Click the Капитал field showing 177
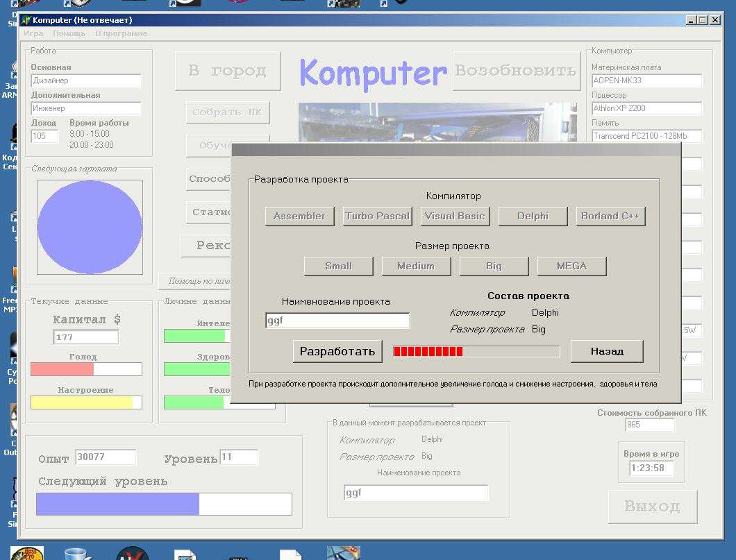The height and width of the screenshot is (560, 736). 86,337
